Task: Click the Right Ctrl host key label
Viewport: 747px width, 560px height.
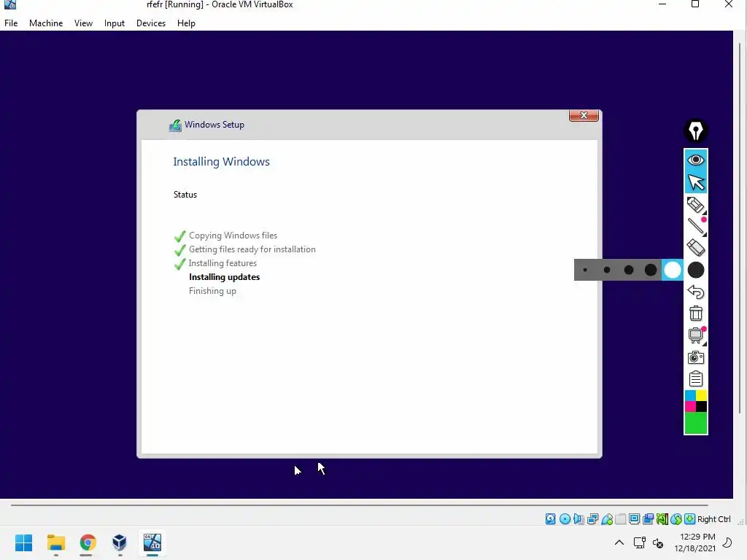Action: pos(713,519)
